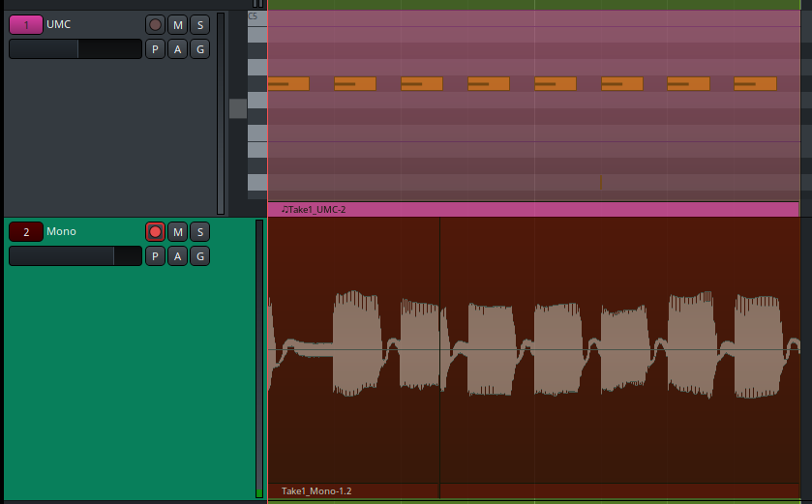Click the Mono track group button
The height and width of the screenshot is (504, 812).
[x=199, y=255]
